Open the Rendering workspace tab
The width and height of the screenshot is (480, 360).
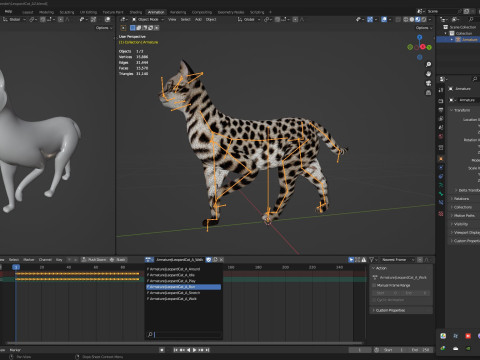click(x=178, y=12)
